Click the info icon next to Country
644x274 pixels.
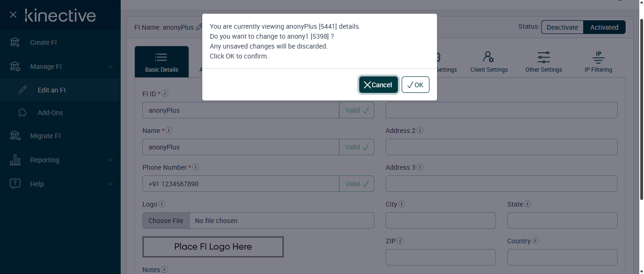535,241
